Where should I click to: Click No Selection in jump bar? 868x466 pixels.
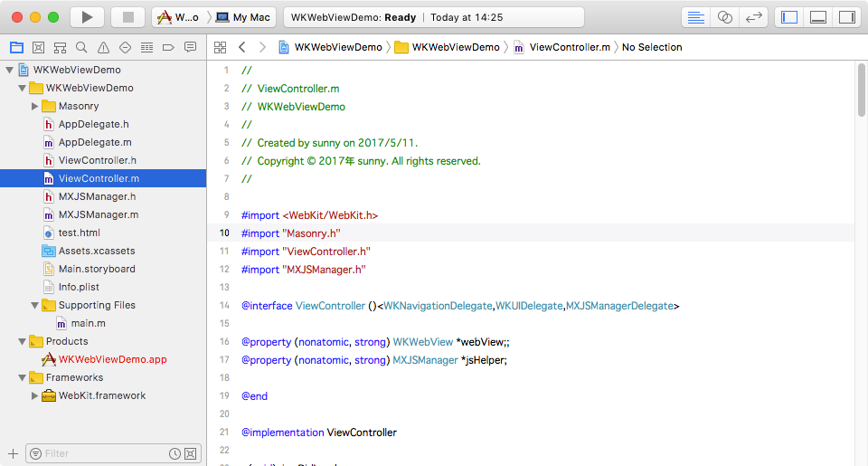pos(652,48)
